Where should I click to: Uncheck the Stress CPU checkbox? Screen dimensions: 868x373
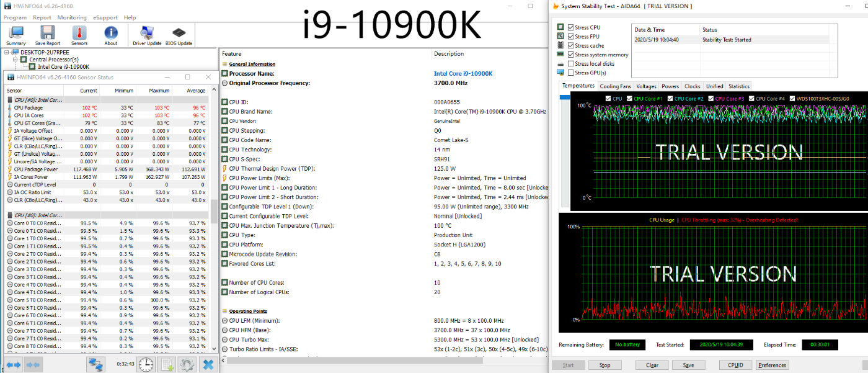pos(571,27)
